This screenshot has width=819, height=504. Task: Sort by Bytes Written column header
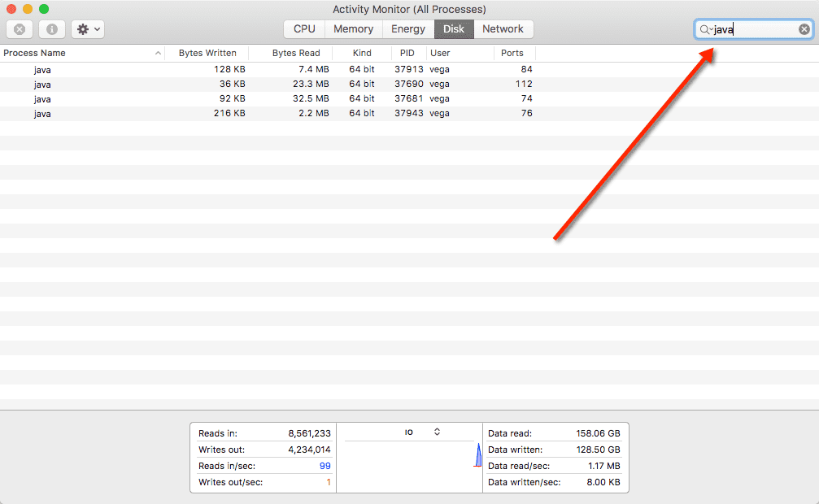207,53
